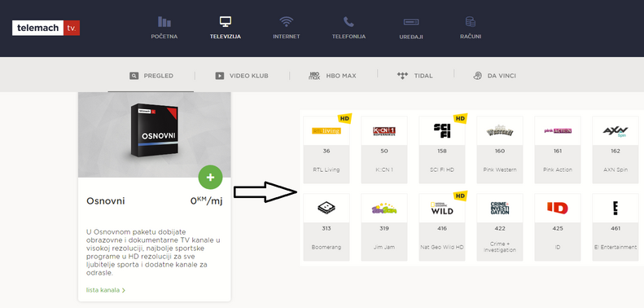Select the RTL Living channel logo
Image resolution: width=644 pixels, height=308 pixels.
[326, 130]
